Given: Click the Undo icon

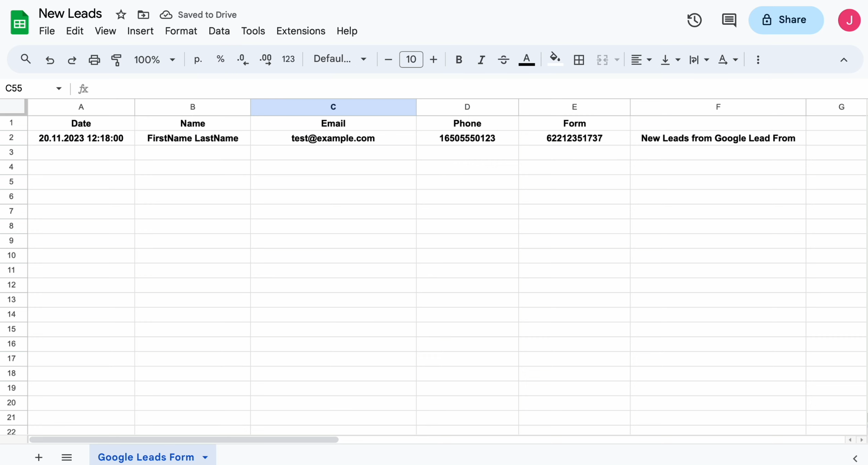Looking at the screenshot, I should tap(50, 59).
